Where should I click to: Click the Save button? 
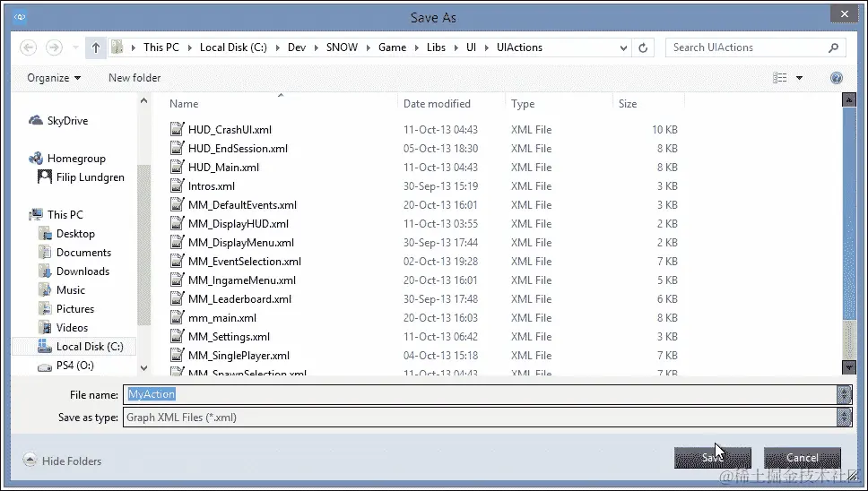point(713,458)
